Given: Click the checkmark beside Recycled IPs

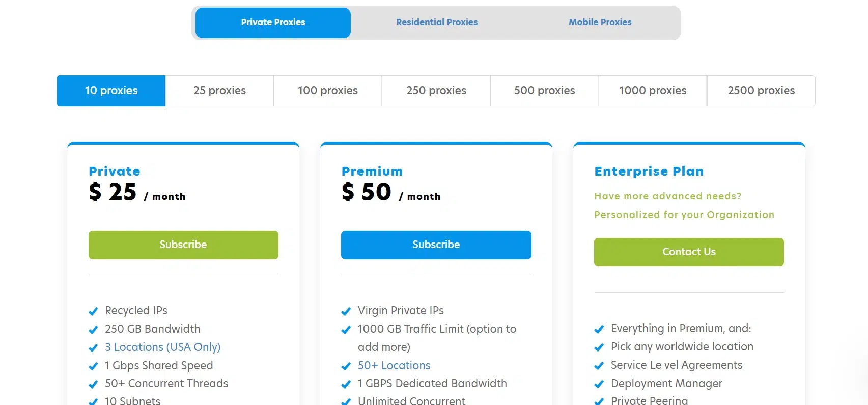Looking at the screenshot, I should click(93, 311).
